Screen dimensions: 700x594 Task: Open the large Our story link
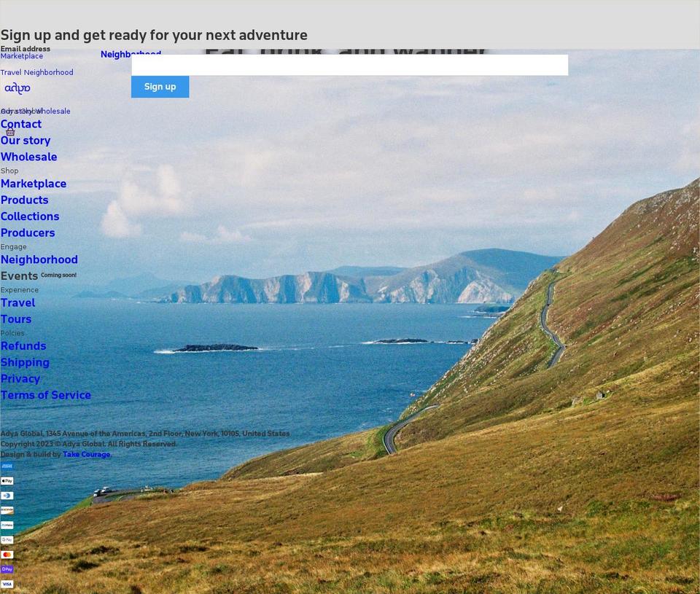pyautogui.click(x=26, y=141)
